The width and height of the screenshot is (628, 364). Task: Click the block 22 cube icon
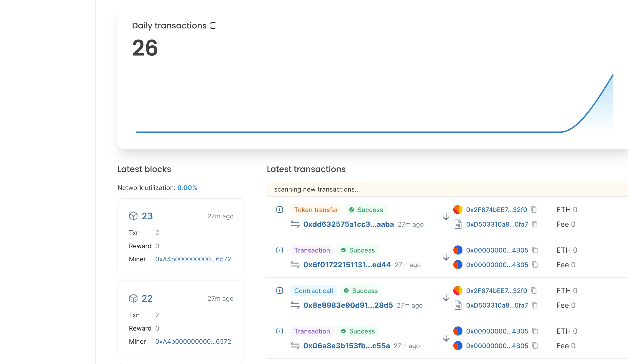(133, 298)
